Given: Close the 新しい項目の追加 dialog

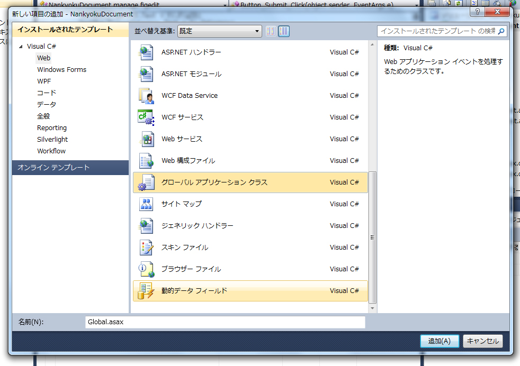Looking at the screenshot, I should [x=497, y=12].
